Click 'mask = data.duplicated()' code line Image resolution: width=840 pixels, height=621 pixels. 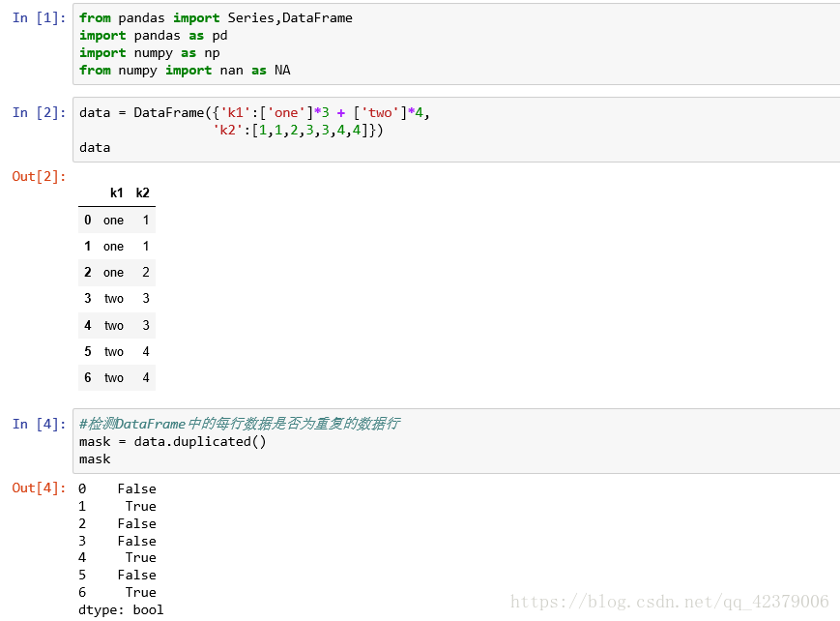172,441
